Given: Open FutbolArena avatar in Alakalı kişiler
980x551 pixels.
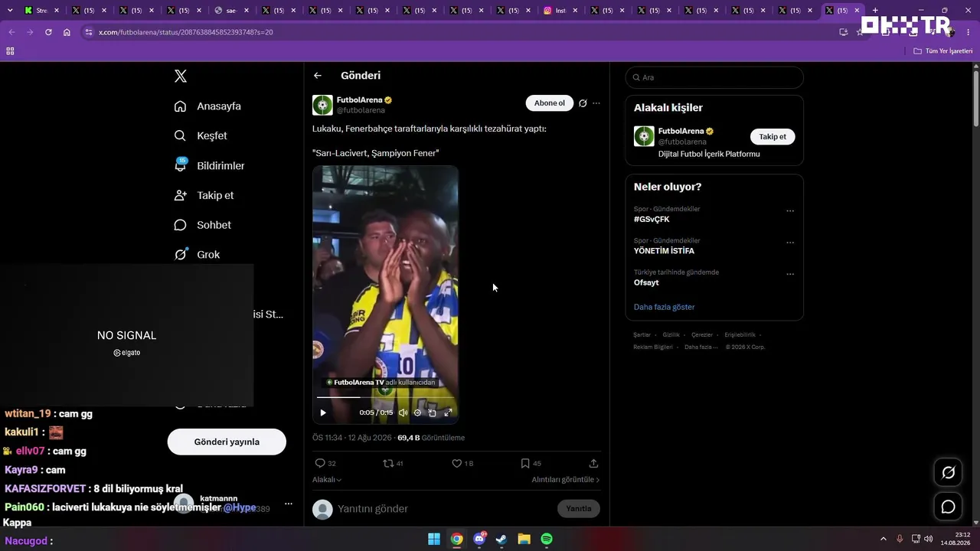Looking at the screenshot, I should [644, 136].
